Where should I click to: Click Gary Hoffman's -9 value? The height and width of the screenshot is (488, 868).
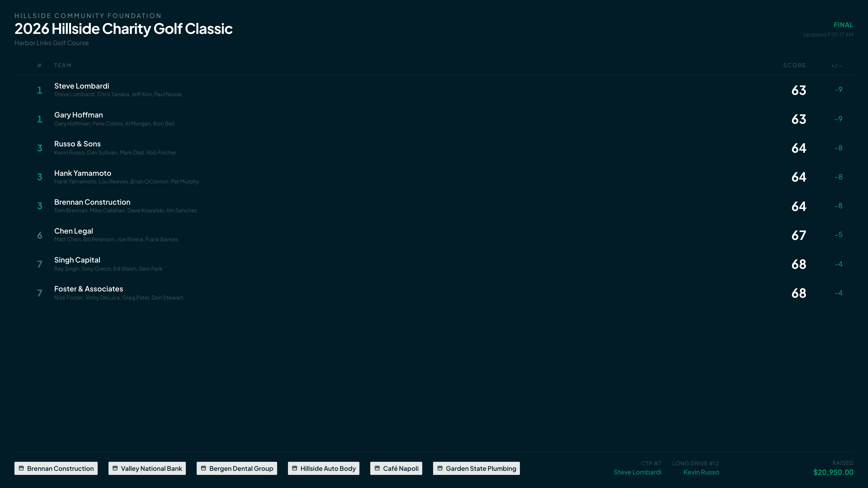pyautogui.click(x=838, y=119)
